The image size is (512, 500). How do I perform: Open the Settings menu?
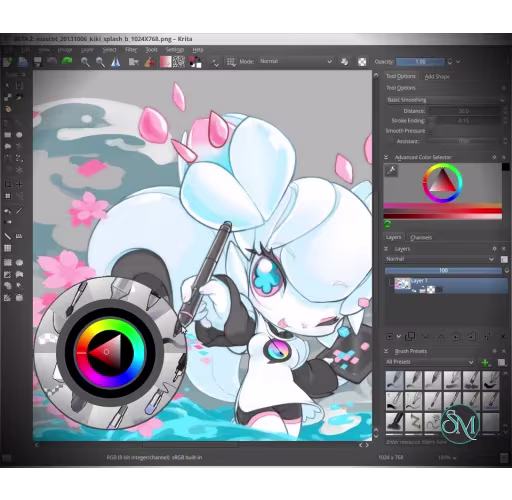[x=175, y=50]
